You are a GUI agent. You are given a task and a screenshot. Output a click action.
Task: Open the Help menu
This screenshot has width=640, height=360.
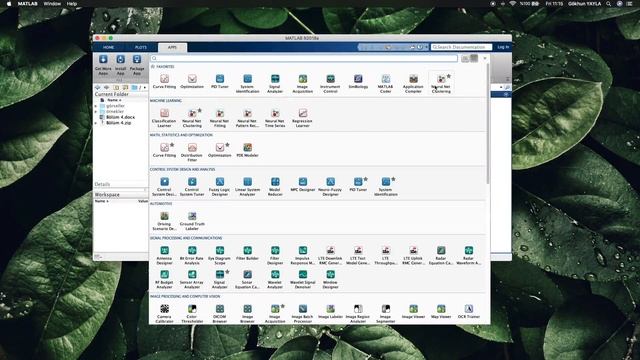[x=72, y=4]
